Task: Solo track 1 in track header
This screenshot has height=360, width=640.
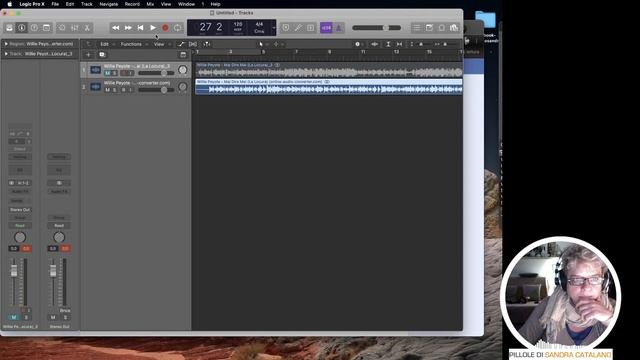Action: click(x=115, y=73)
